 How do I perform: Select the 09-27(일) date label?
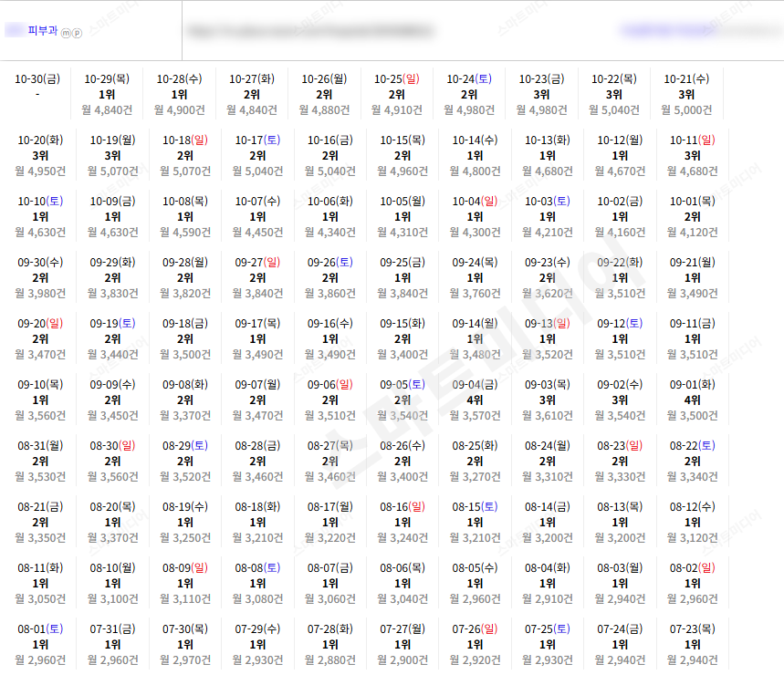[x=258, y=263]
